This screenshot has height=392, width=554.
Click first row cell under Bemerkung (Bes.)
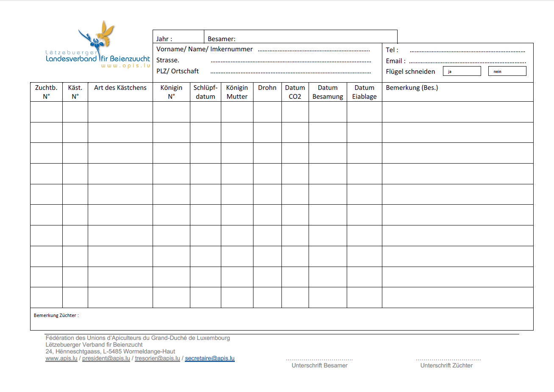click(457, 112)
